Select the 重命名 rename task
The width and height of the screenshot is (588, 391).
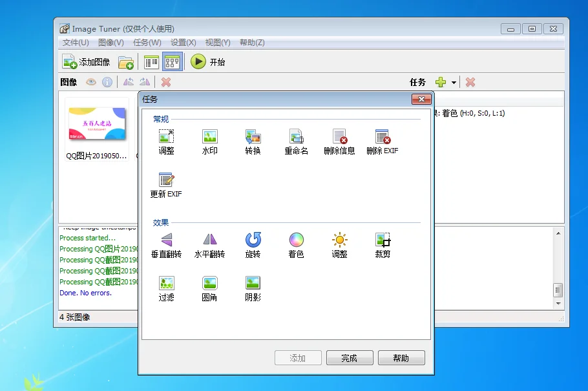(x=296, y=142)
